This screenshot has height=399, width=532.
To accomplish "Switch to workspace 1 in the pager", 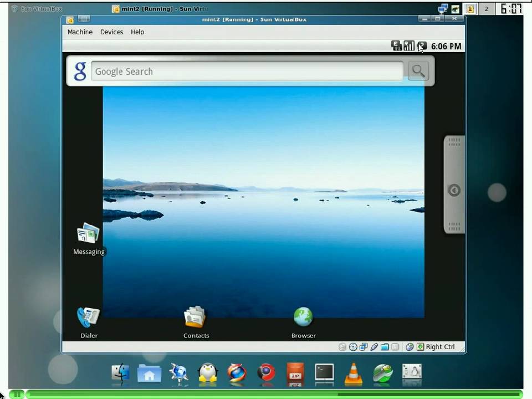I will tap(470, 9).
